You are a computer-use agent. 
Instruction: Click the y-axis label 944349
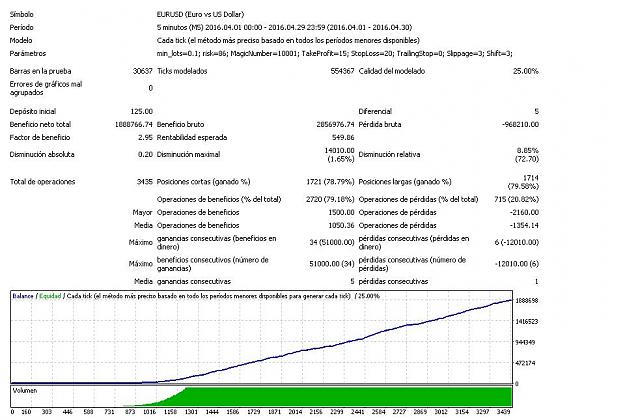click(x=527, y=342)
